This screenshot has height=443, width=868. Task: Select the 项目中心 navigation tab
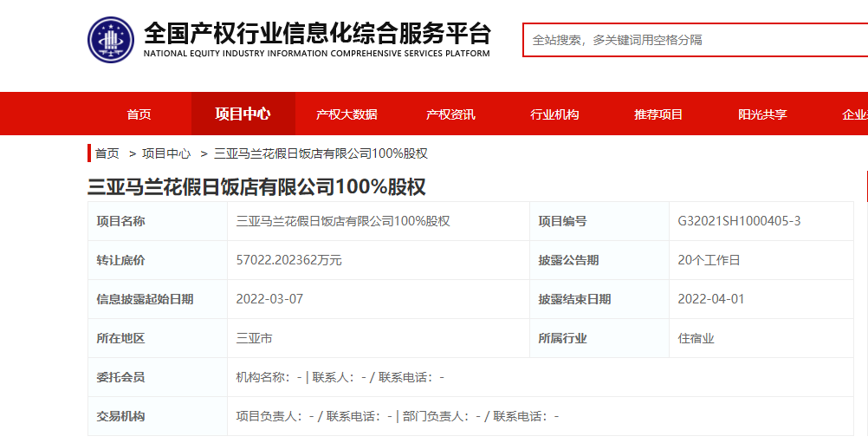point(243,114)
